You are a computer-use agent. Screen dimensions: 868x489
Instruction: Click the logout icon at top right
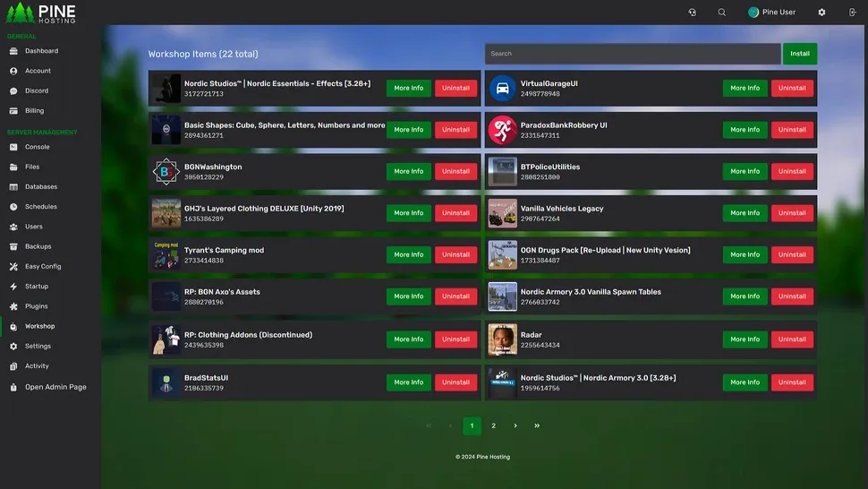click(x=851, y=13)
